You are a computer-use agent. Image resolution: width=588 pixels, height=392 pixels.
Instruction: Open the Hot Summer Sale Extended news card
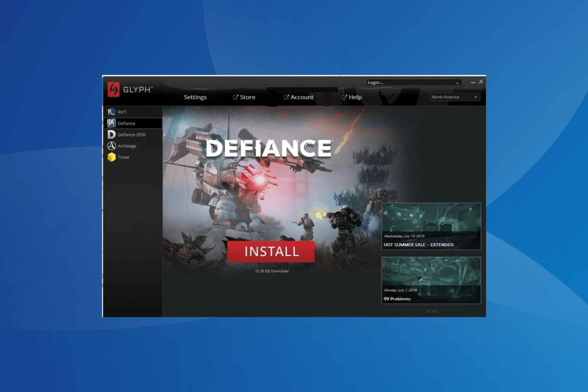coord(431,226)
